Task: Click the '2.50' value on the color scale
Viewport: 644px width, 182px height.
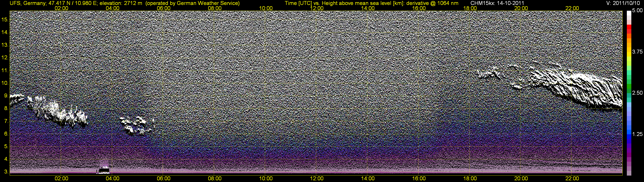Action: (637, 93)
